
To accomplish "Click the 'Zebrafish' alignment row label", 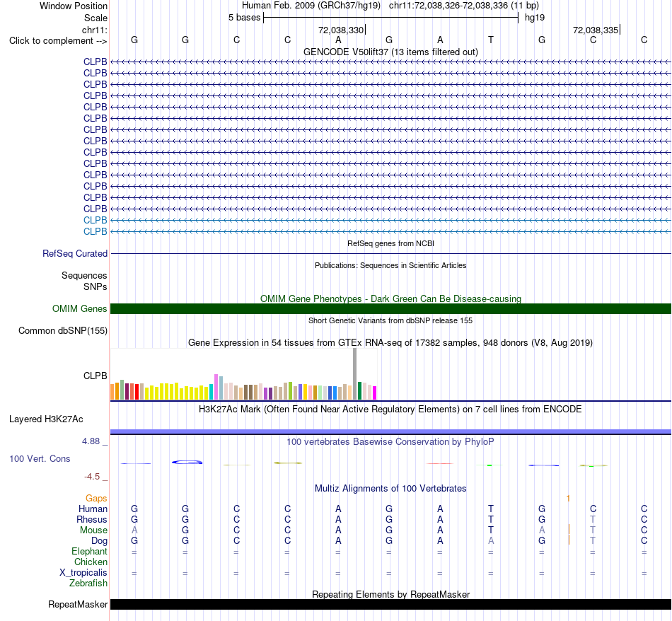I will tap(88, 584).
